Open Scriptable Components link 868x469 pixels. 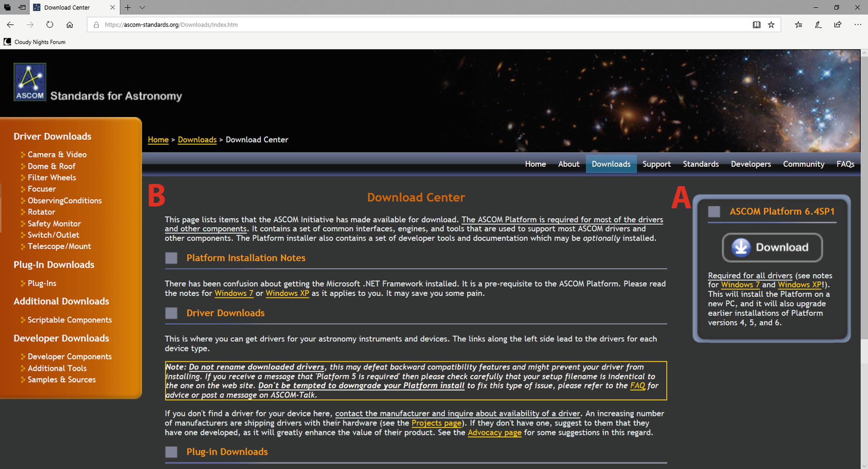point(69,320)
